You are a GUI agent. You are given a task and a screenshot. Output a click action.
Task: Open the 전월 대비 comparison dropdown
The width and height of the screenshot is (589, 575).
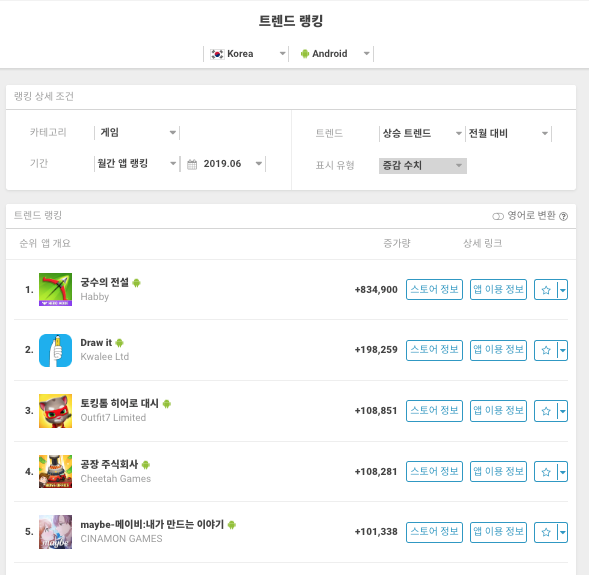coord(508,133)
